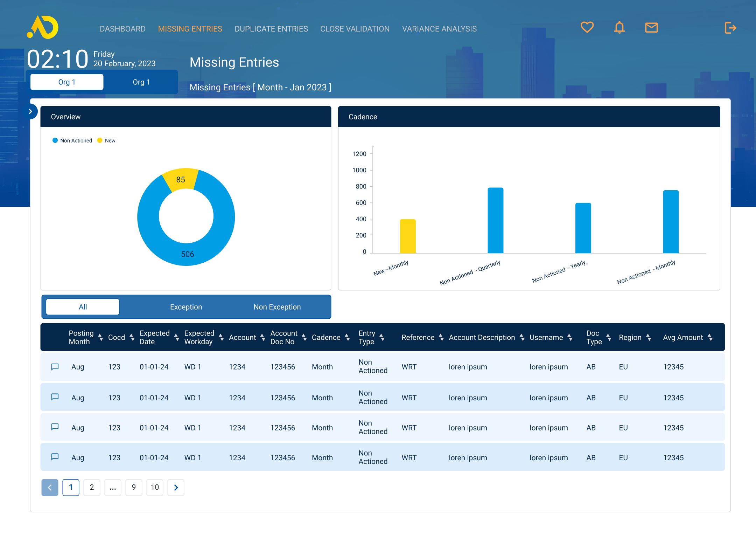756x538 pixels.
Task: Switch to the Non Exception filter
Action: [x=277, y=307]
